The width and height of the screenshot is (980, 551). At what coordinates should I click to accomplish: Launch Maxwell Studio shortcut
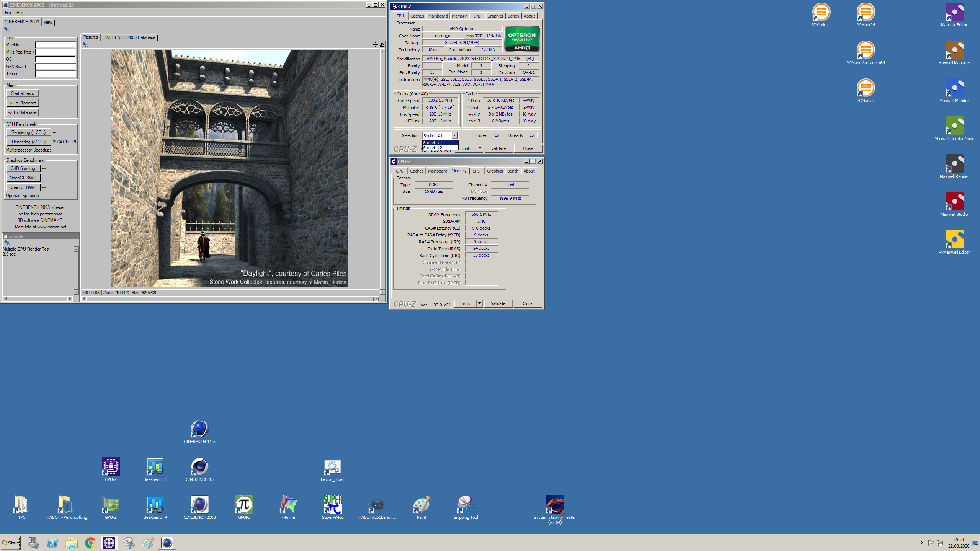tap(954, 205)
